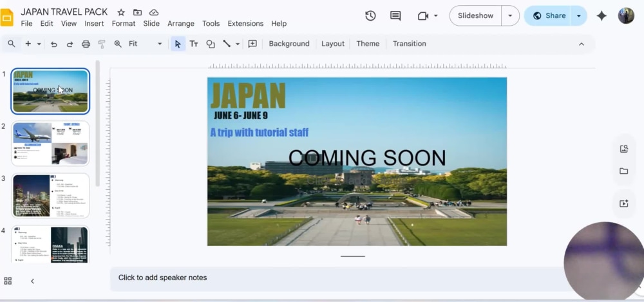Image resolution: width=644 pixels, height=302 pixels.
Task: Star the JAPAN TRAVEL PACK presentation
Action: [x=121, y=12]
